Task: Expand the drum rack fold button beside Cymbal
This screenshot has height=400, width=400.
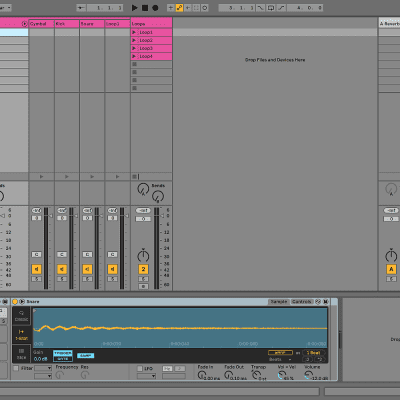Action: pyautogui.click(x=24, y=24)
